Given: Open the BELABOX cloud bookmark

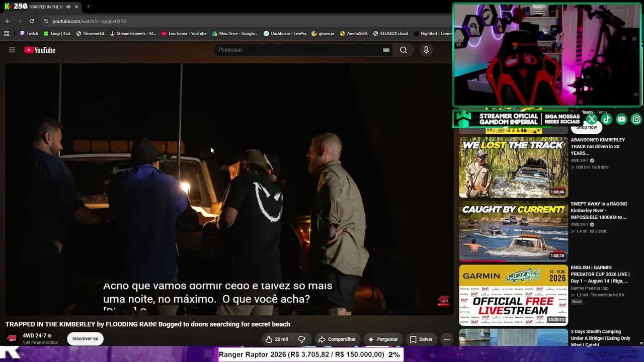Looking at the screenshot, I should pyautogui.click(x=390, y=34).
